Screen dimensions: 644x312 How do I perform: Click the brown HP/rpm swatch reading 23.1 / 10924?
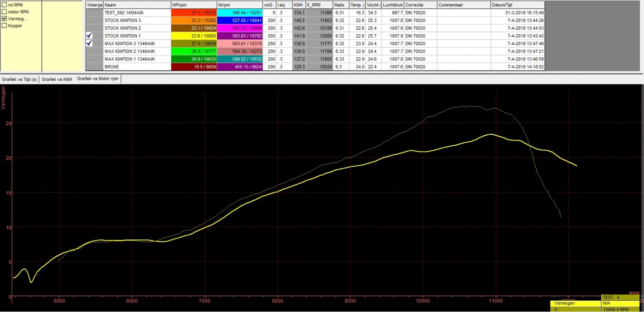(x=194, y=28)
